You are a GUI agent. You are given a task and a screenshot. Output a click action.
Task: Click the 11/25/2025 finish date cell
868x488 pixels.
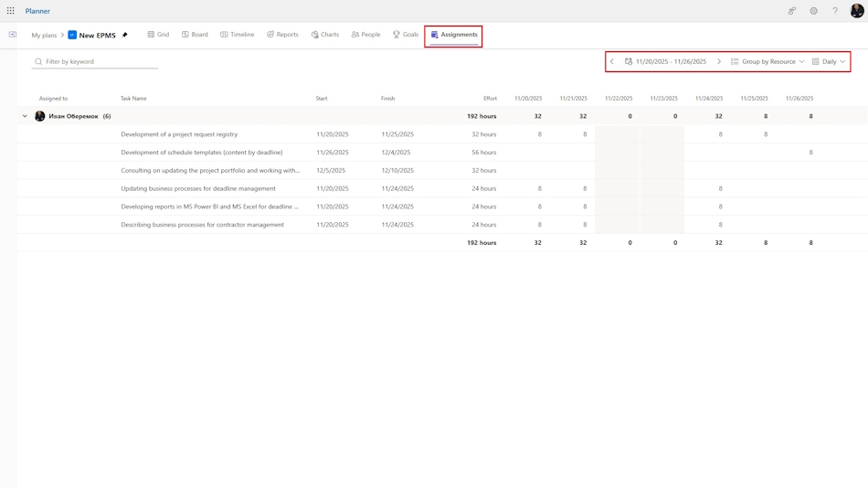click(397, 134)
